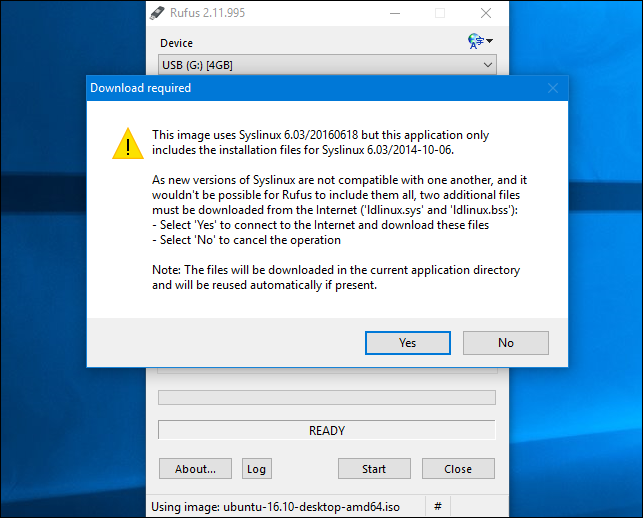Click the empty bar above READY
The image size is (643, 518).
(x=326, y=397)
